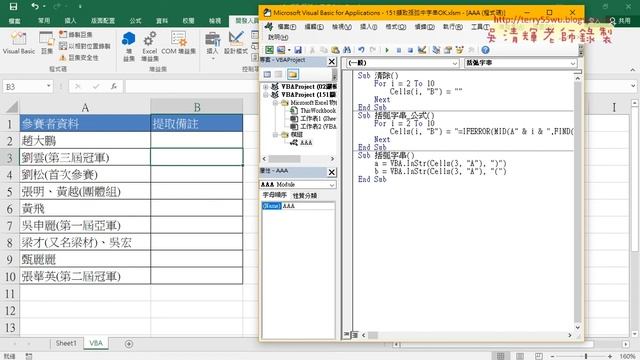Select cell A5 with 張明、黃越(團體組)

(x=85, y=191)
